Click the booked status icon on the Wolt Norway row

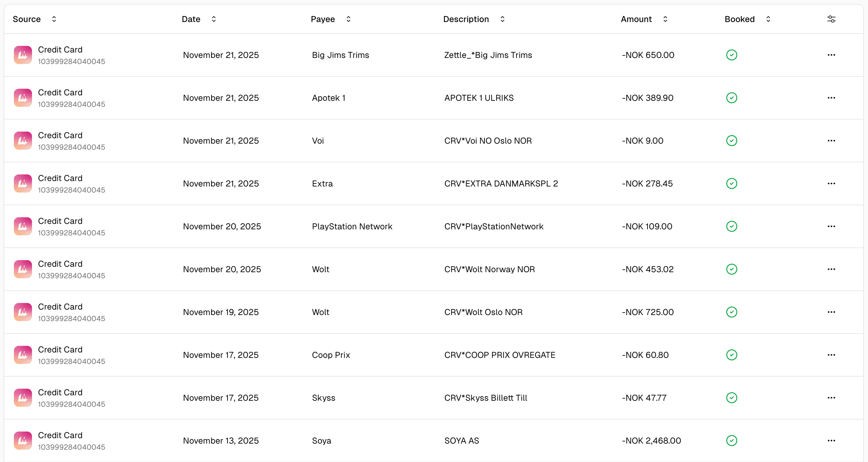731,269
